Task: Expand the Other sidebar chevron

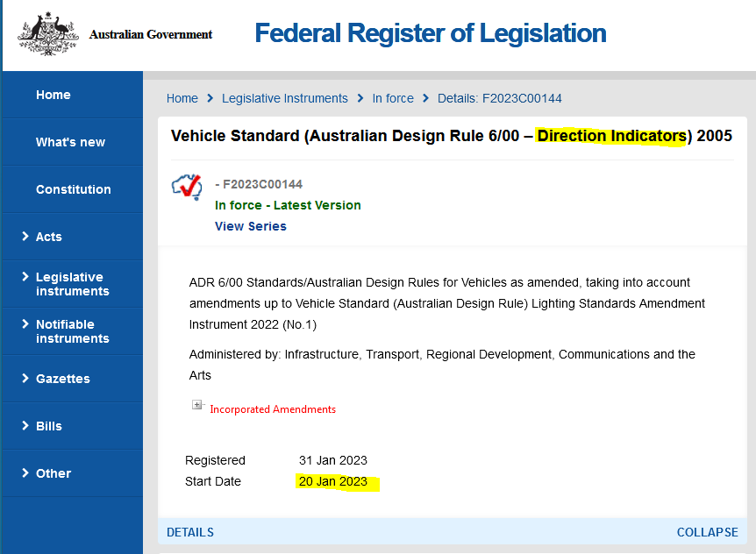Action: coord(25,472)
